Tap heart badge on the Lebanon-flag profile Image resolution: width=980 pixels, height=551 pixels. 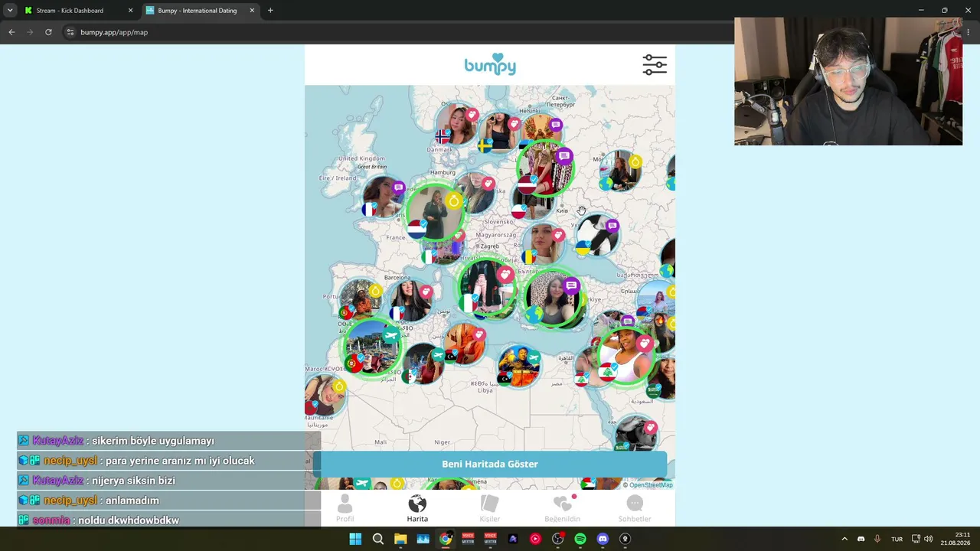(x=645, y=344)
